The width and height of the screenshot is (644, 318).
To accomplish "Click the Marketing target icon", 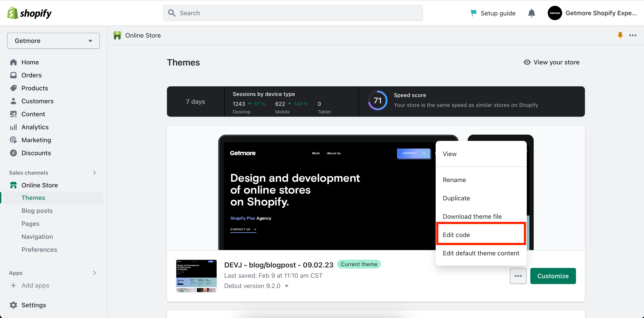I will pyautogui.click(x=13, y=140).
